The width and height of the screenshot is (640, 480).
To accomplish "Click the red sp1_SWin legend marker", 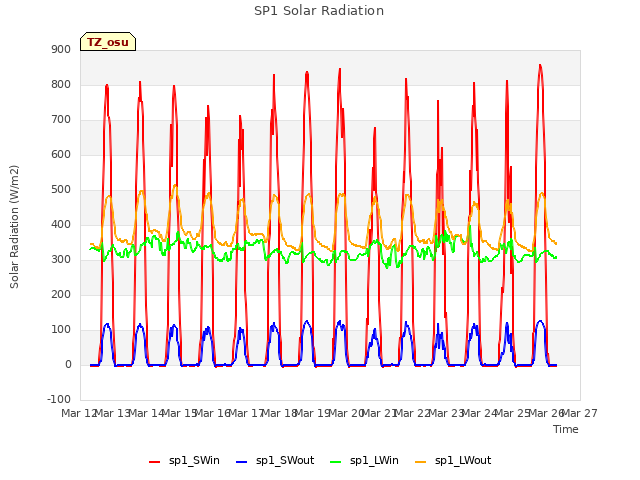I will tap(155, 462).
